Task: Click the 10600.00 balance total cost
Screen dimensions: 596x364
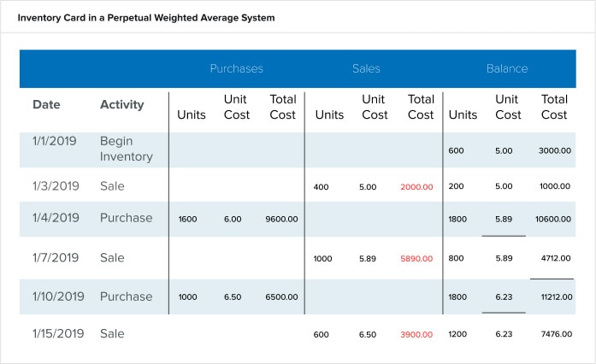Action: coord(552,220)
